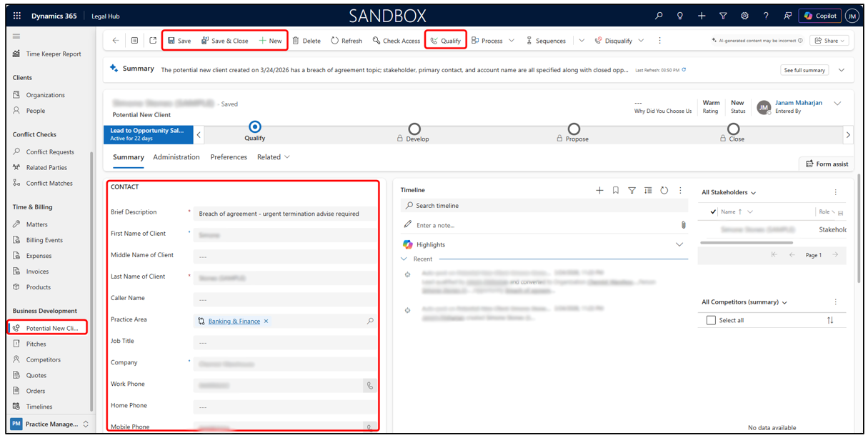Bookmark the timeline using bookmark icon

point(615,190)
